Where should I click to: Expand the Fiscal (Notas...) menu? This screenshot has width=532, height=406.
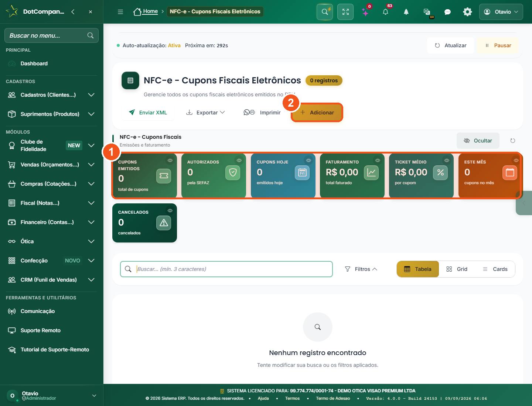pos(51,203)
